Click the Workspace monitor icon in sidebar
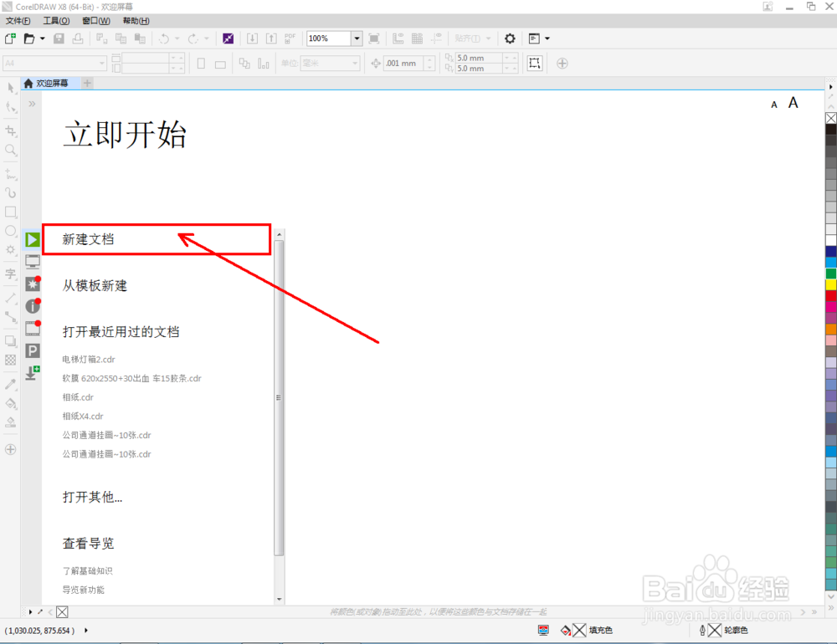This screenshot has height=644, width=837. tap(33, 262)
